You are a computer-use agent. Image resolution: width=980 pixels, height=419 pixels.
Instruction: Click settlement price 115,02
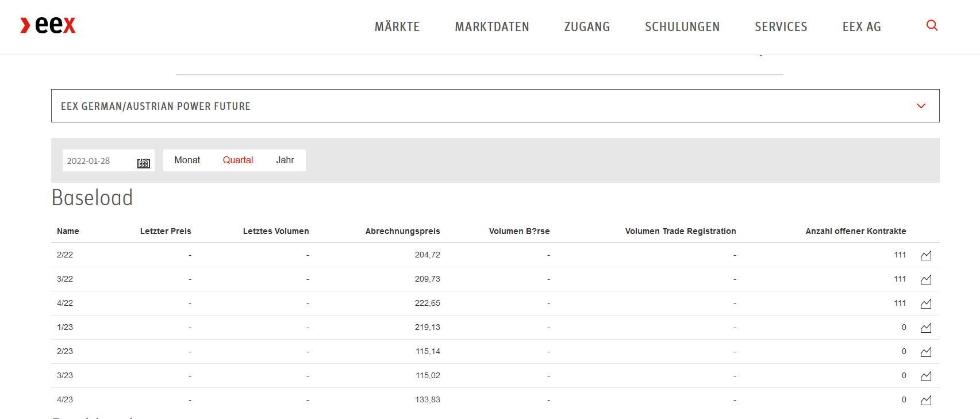pos(428,375)
